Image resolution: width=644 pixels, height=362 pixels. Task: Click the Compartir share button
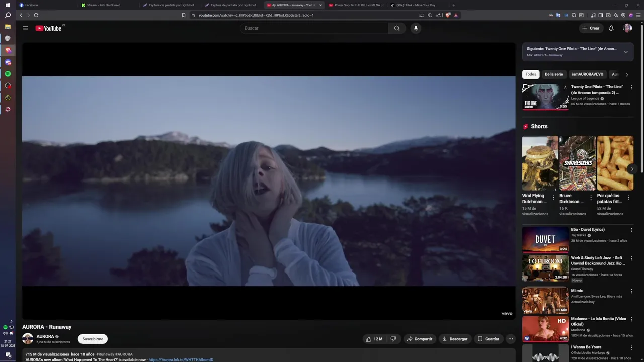pos(420,339)
